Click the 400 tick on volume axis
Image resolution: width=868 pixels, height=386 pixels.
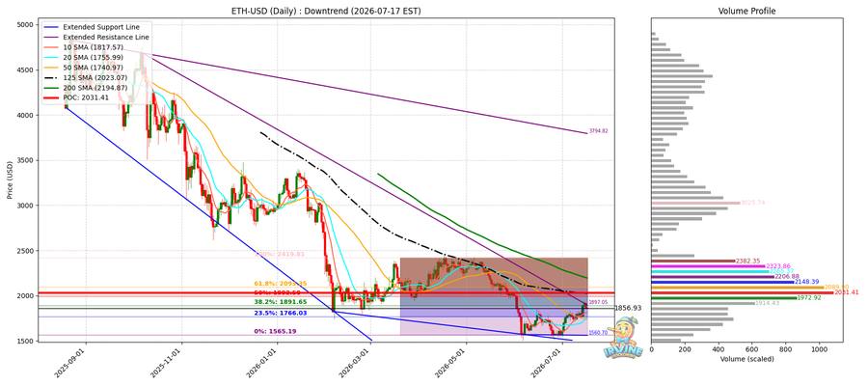pos(719,349)
